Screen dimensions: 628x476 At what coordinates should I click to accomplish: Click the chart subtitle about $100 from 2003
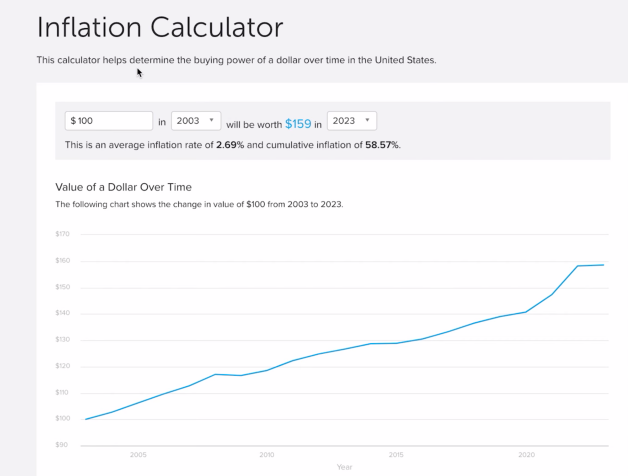pyautogui.click(x=199, y=204)
